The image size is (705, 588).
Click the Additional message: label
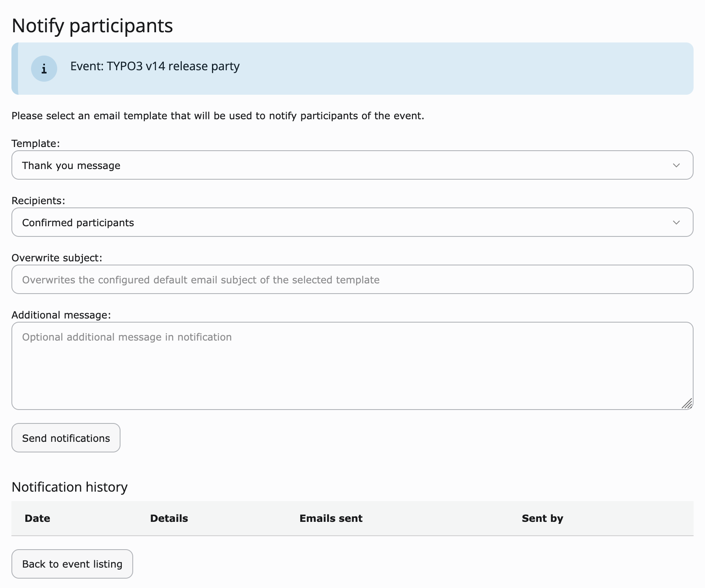click(61, 315)
